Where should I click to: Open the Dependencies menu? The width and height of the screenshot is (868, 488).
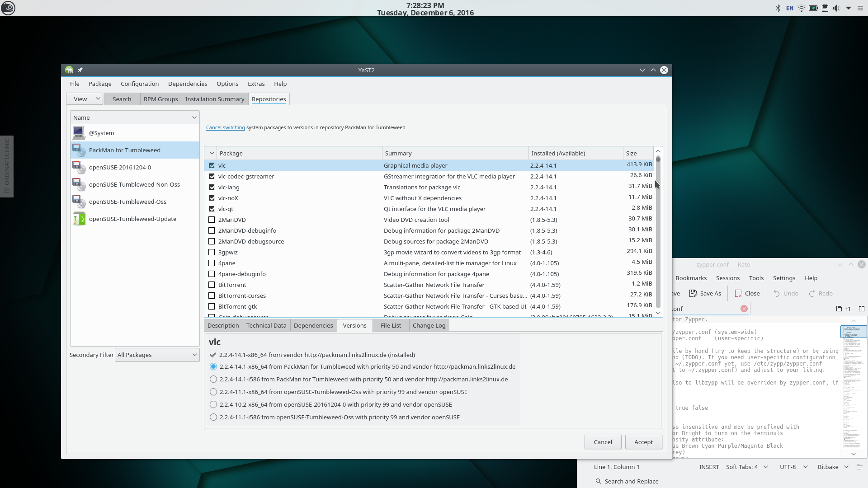(x=188, y=84)
